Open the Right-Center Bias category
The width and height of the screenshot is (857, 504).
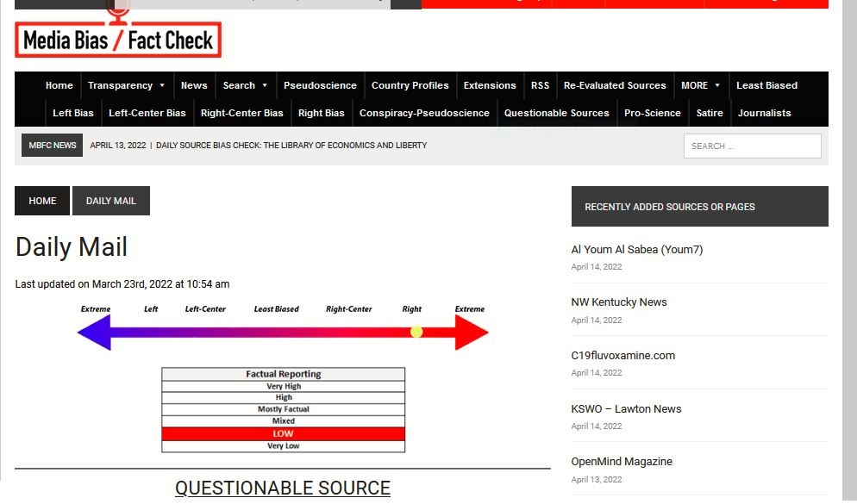[x=241, y=113]
